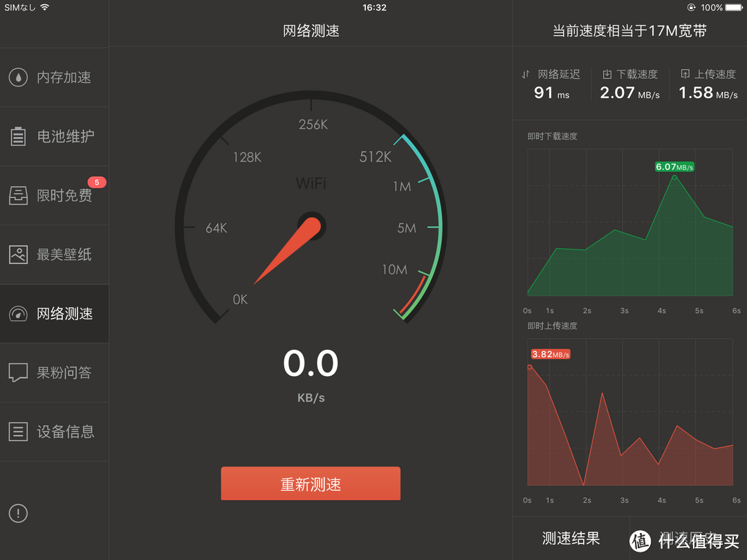Tap the 3.82MB/s peak upload label
This screenshot has height=560, width=747.
[551, 354]
